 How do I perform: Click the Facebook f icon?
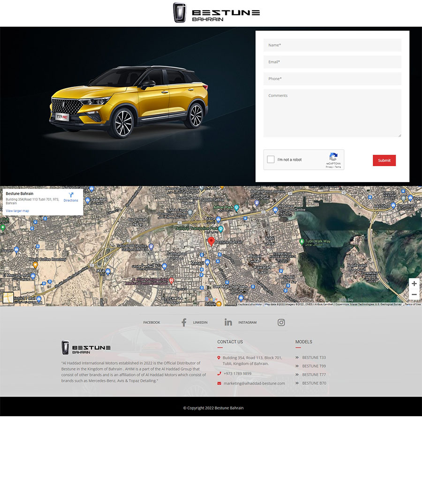point(184,322)
